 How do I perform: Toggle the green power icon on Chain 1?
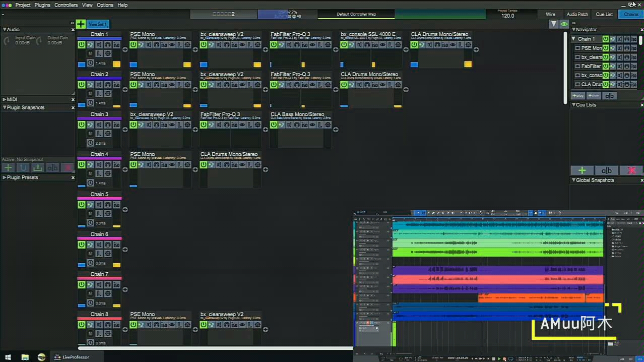click(x=81, y=44)
